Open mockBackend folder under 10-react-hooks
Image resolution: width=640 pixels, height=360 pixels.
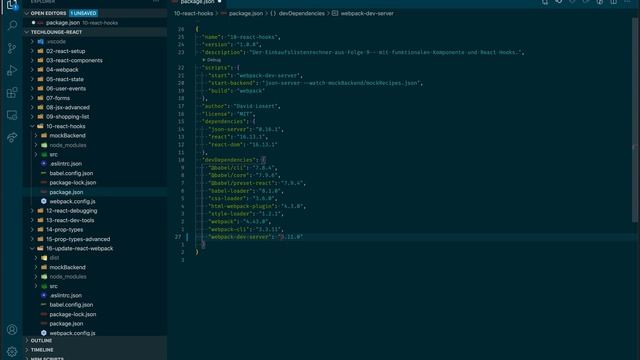pyautogui.click(x=67, y=136)
